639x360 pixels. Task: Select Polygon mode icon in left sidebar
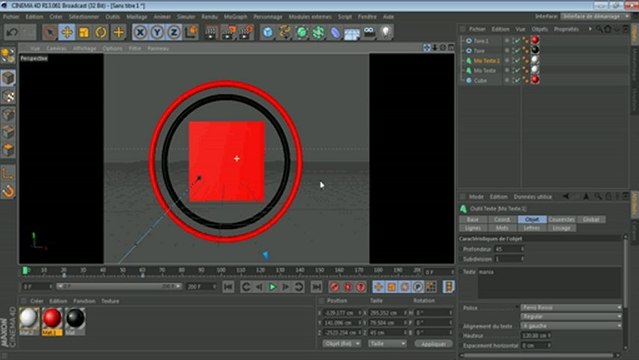coord(8,150)
